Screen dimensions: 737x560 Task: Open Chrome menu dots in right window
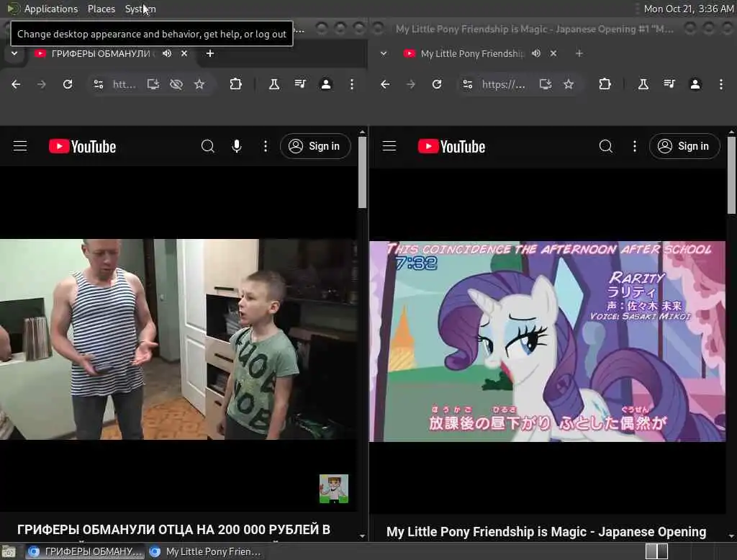721,84
